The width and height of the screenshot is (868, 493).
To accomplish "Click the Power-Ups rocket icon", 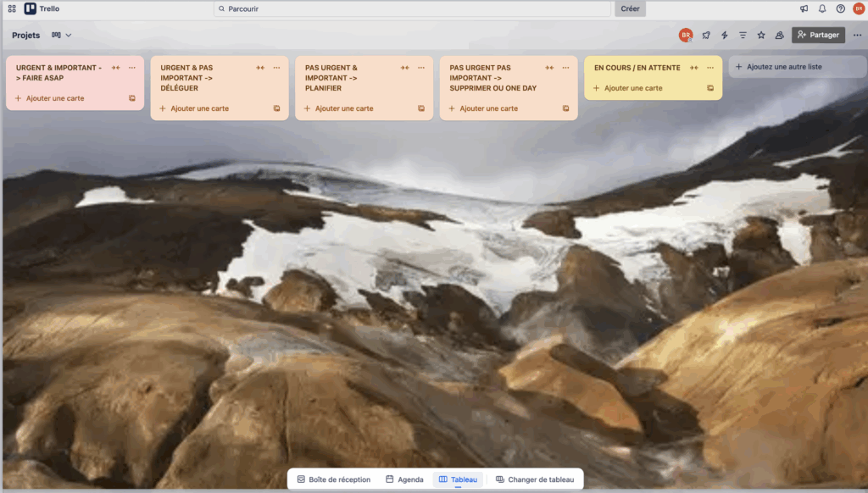I will pos(706,35).
